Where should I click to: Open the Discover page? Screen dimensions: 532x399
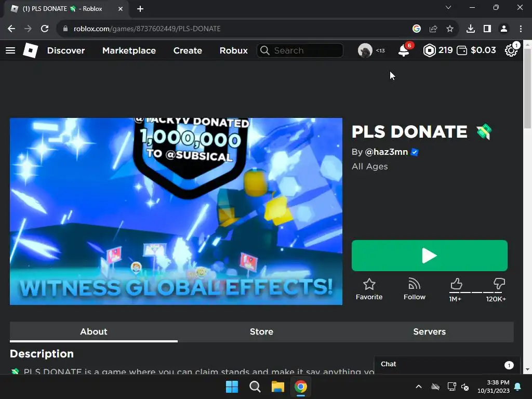coord(66,50)
